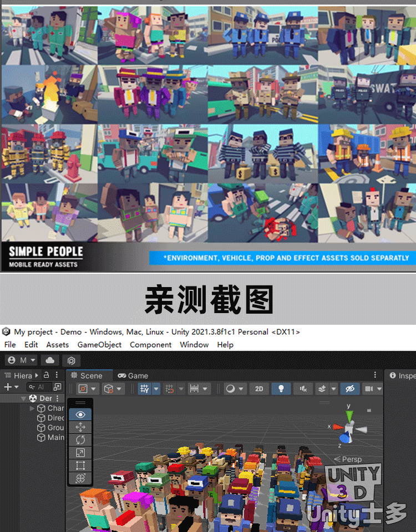
Task: Toggle hidden objects scene visibility button
Action: pos(349,389)
